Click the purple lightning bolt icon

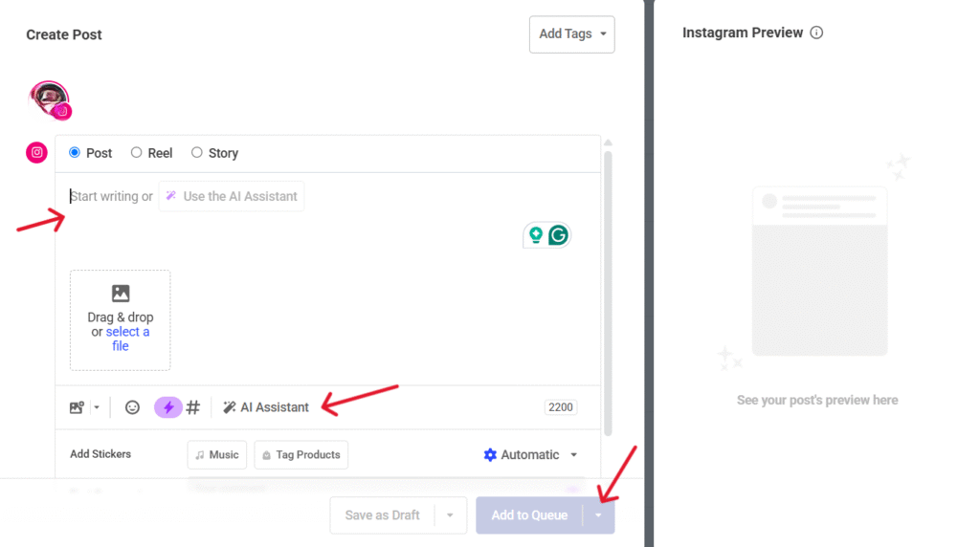[168, 407]
